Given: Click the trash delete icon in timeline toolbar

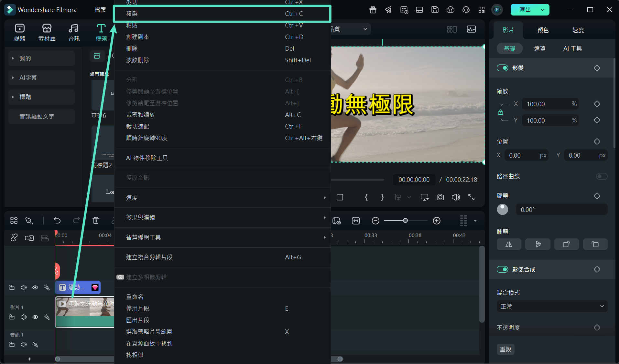Looking at the screenshot, I should pyautogui.click(x=96, y=221).
